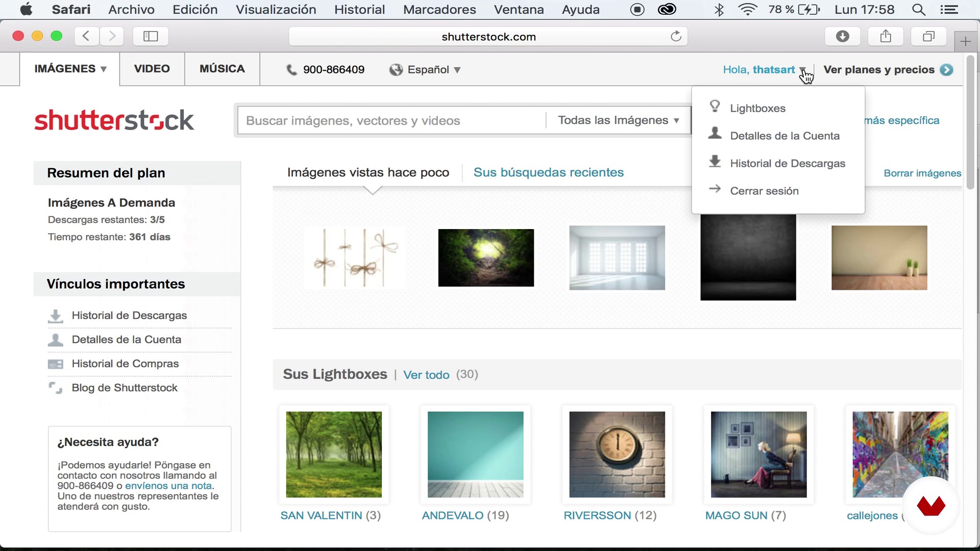Viewport: 980px width, 551px height.
Task: Click Ver todo lightboxes link
Action: click(426, 375)
